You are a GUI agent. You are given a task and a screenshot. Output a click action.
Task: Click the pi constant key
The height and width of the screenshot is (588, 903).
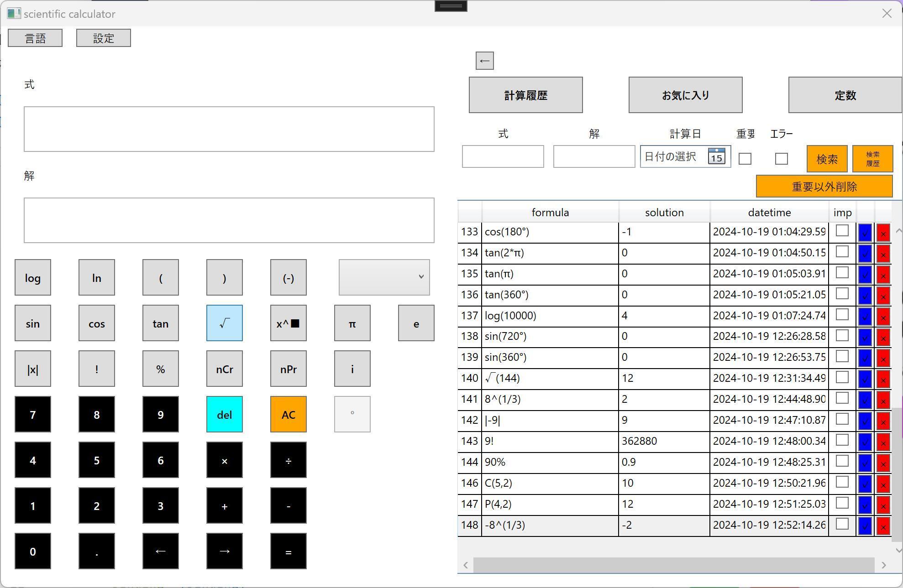352,323
